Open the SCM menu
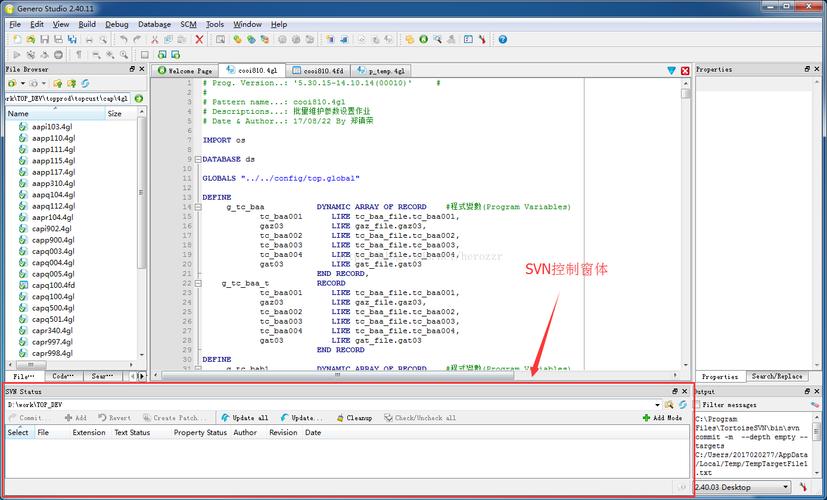 pos(188,24)
